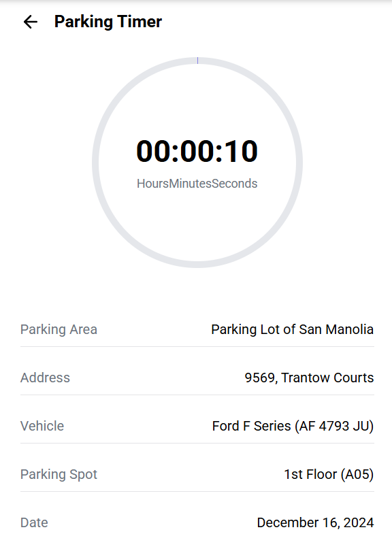
Task: Click the Parking Spot label
Action: click(59, 474)
